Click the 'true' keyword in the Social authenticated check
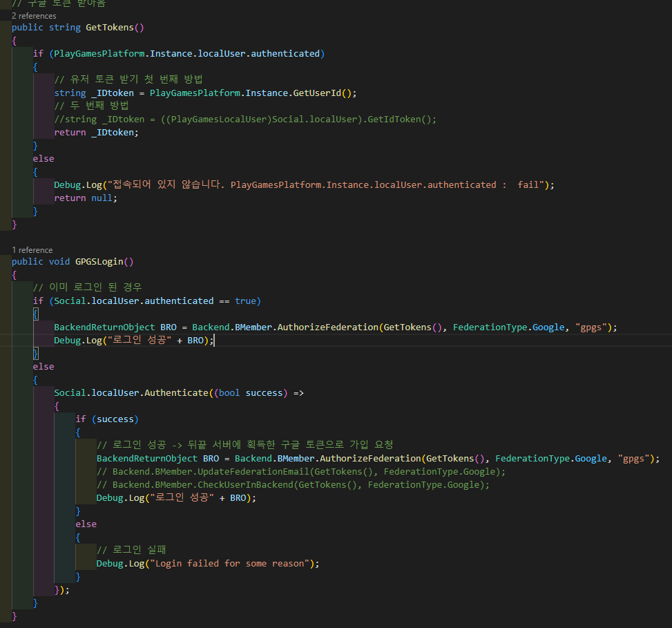The image size is (672, 628). (245, 301)
